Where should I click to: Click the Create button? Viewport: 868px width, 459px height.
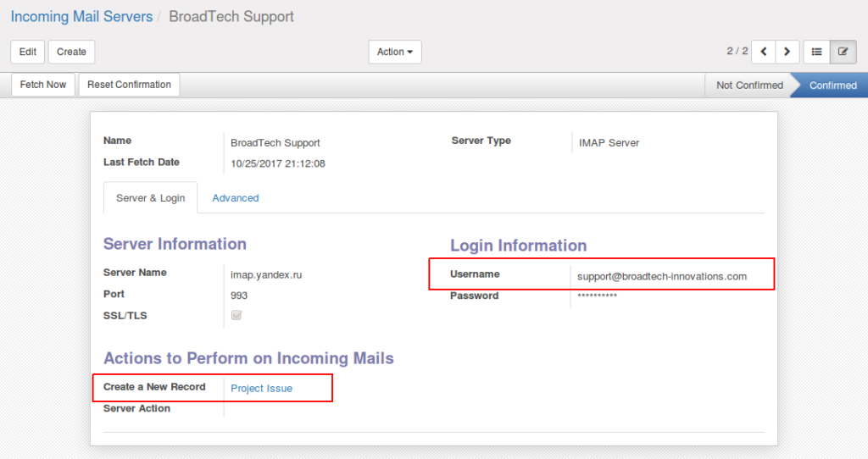pos(71,52)
